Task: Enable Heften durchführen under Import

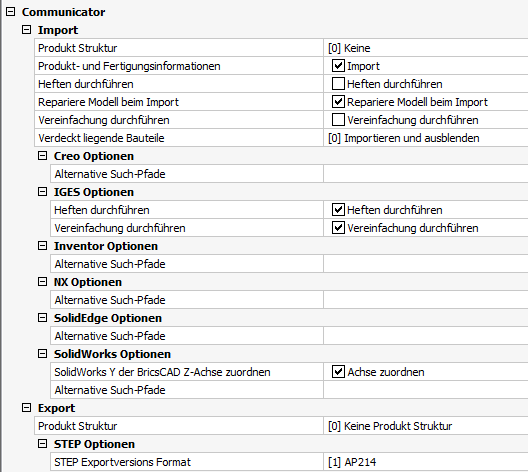Action: (338, 83)
